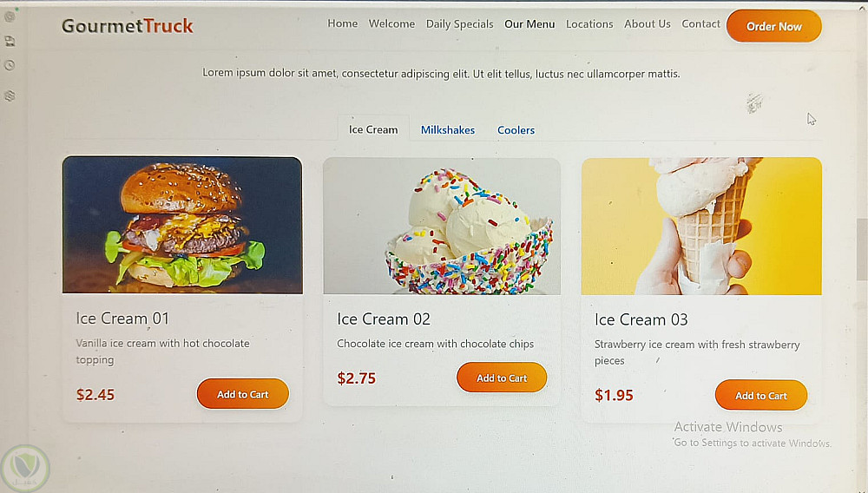Switch to the Milkshakes tab
This screenshot has width=868, height=493.
pos(447,130)
